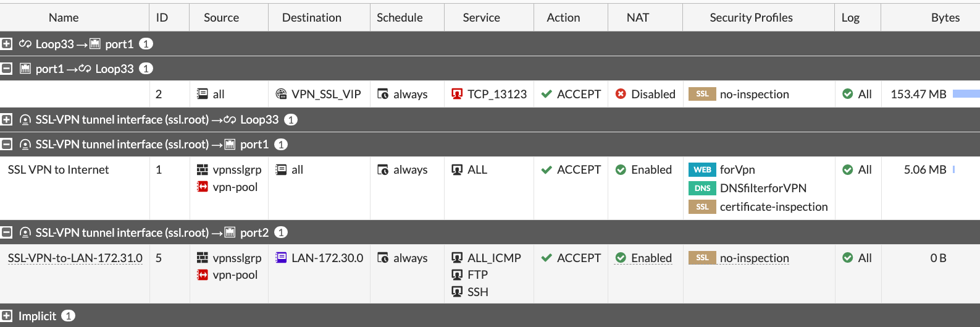The image size is (980, 327).
Task: Click the vpnsslgrp group icon in policy 5
Action: pyautogui.click(x=203, y=258)
